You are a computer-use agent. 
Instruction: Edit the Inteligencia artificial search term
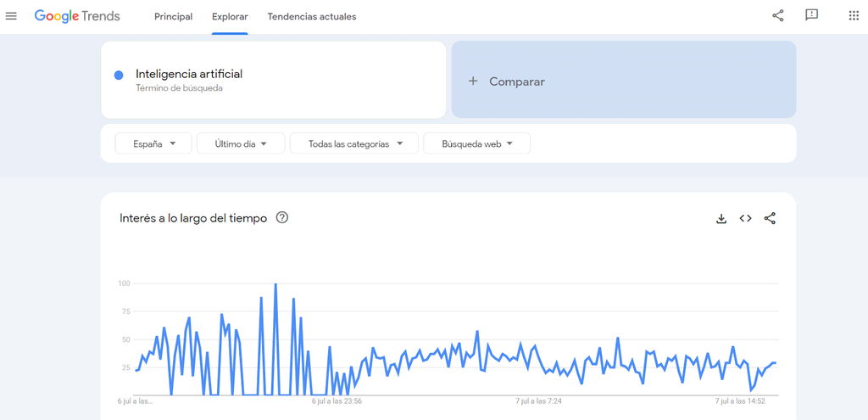click(x=189, y=74)
